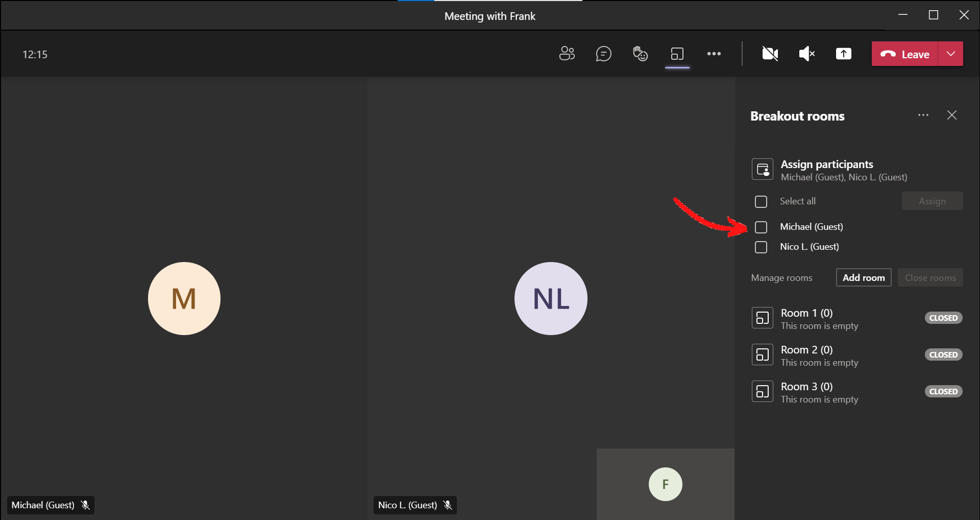
Task: Click the share content icon
Action: 843,54
